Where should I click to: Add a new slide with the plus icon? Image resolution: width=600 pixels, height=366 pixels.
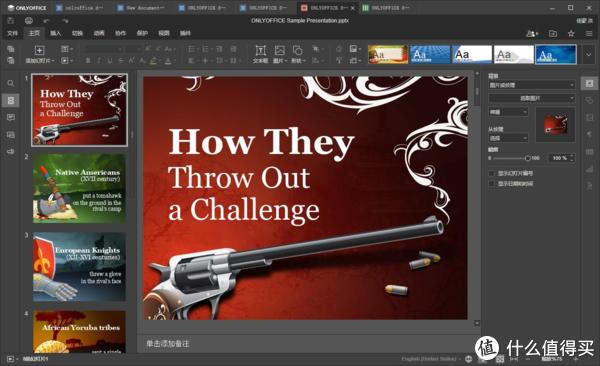[39, 50]
